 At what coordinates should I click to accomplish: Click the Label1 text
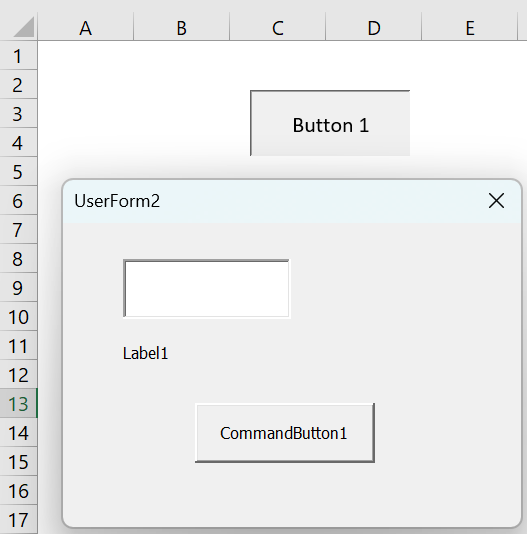(x=145, y=353)
